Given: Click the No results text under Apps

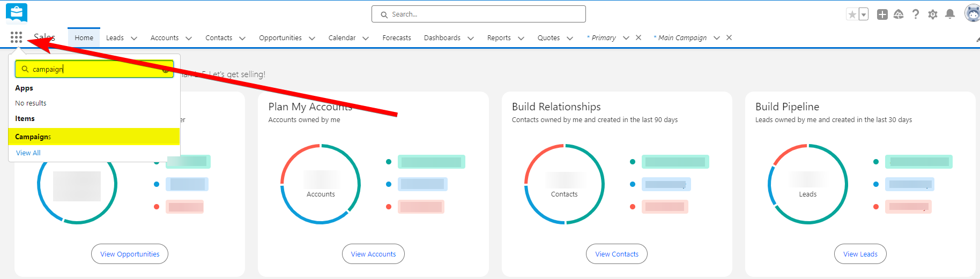Looking at the screenshot, I should [x=31, y=103].
